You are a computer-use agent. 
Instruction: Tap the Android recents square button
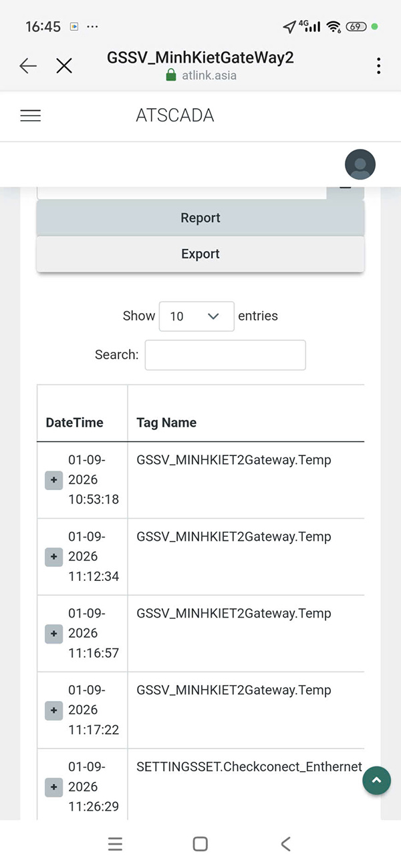[x=200, y=844]
